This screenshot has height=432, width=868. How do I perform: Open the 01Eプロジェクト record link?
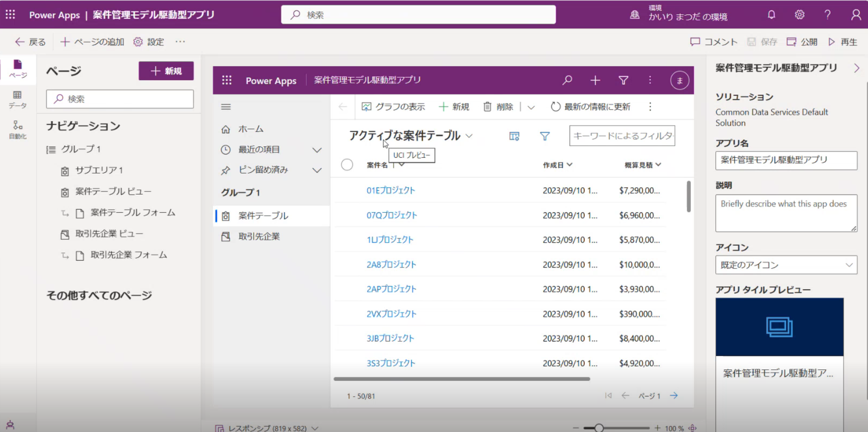[391, 190]
